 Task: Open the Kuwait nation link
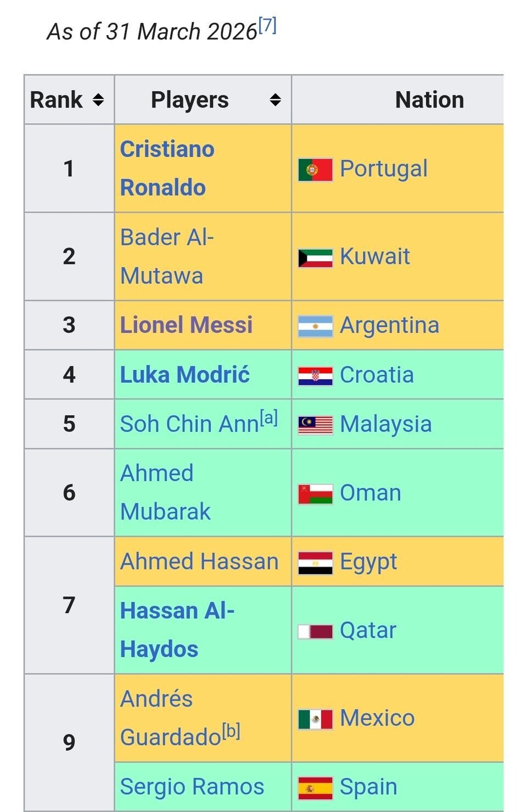pyautogui.click(x=375, y=257)
